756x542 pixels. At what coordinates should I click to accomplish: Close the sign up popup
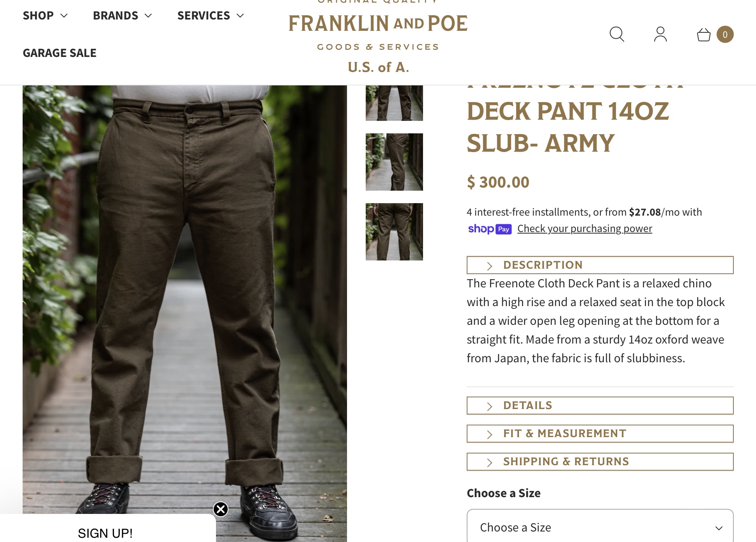[221, 509]
